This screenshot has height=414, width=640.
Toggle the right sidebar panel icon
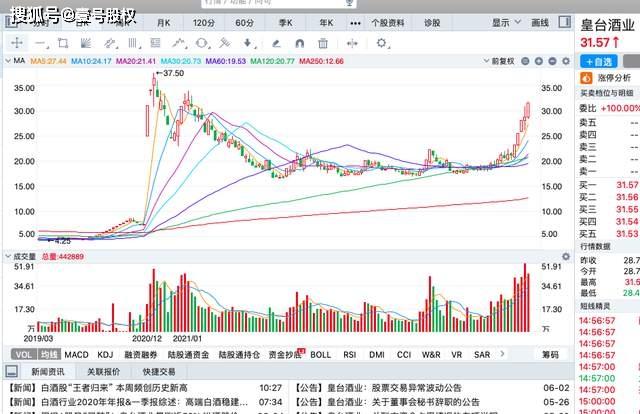click(x=565, y=22)
